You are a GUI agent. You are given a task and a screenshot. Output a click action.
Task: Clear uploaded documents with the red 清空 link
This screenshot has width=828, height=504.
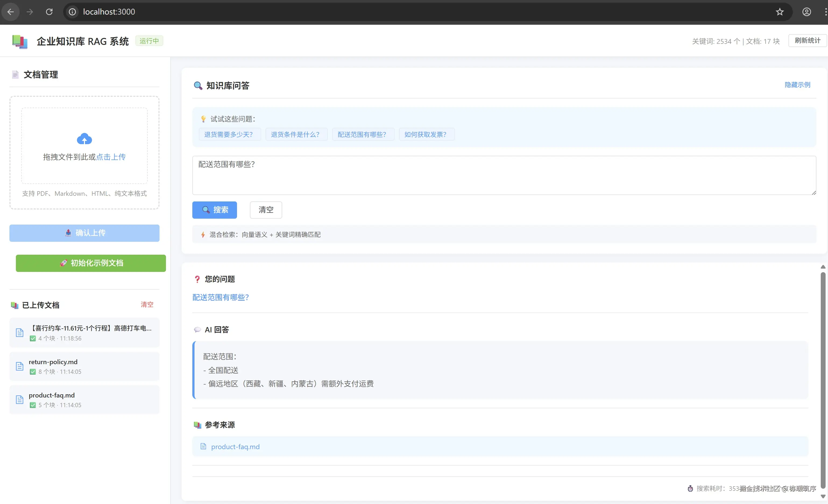pyautogui.click(x=147, y=304)
